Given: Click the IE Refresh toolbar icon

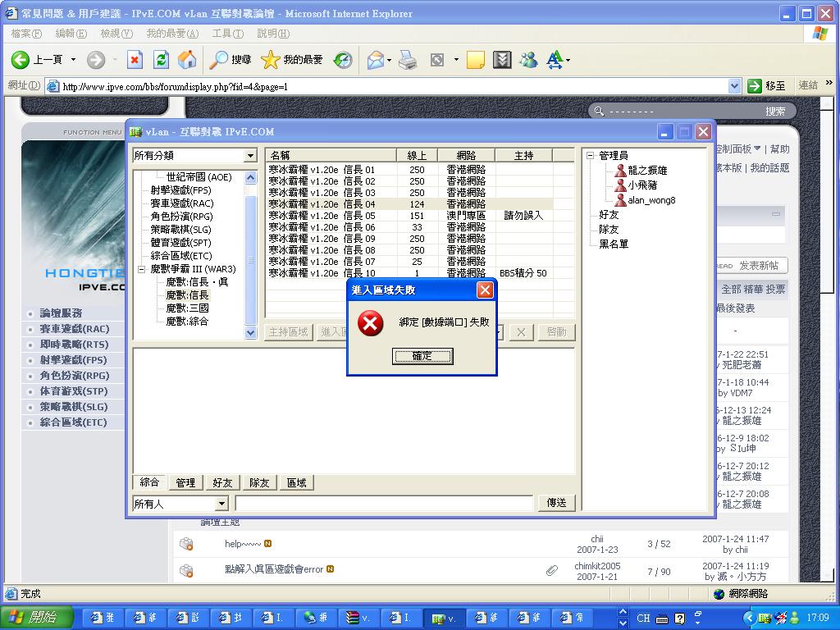Looking at the screenshot, I should [161, 59].
